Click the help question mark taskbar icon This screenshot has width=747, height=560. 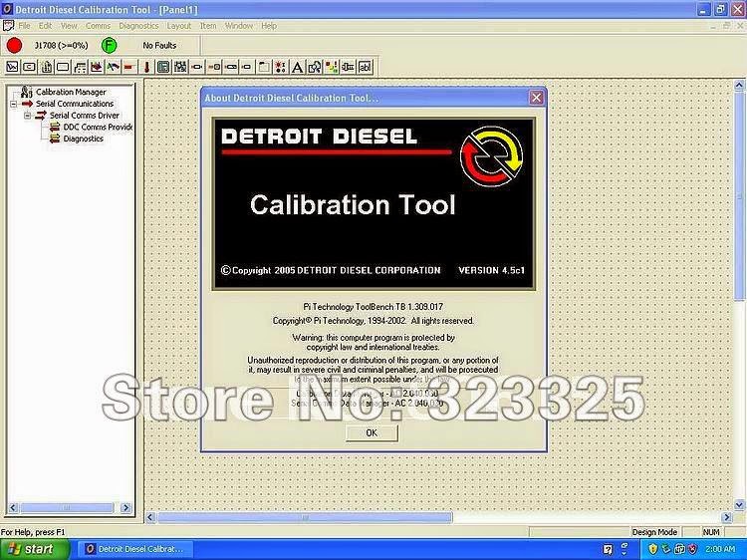tap(608, 549)
